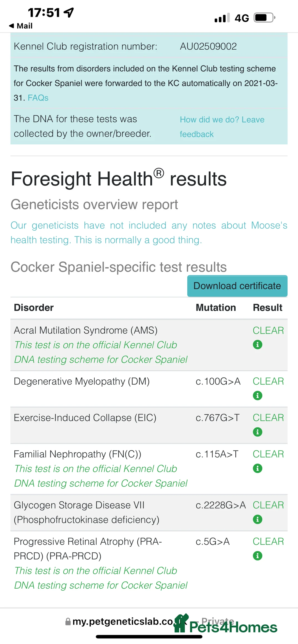
Task: Open the FAQs link
Action: point(38,98)
